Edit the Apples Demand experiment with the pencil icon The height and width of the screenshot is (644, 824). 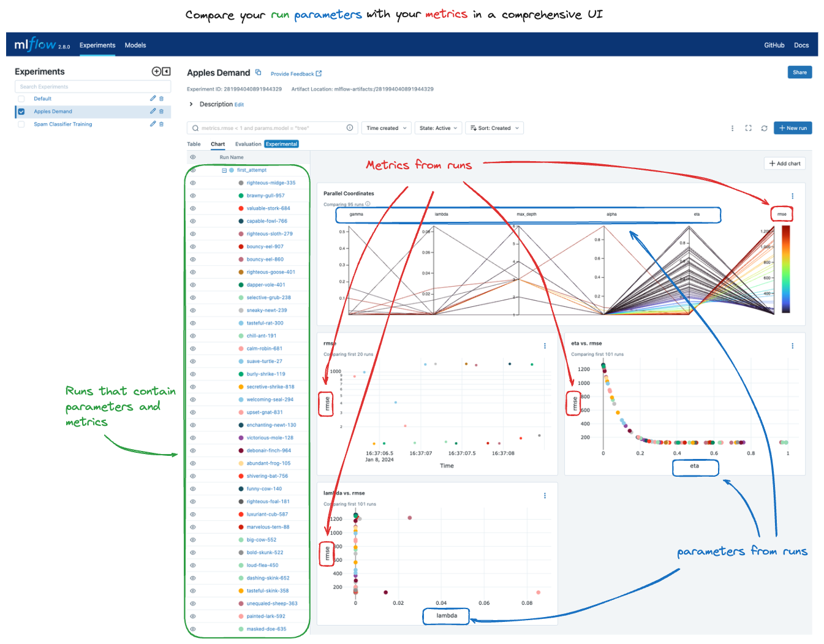(x=153, y=111)
